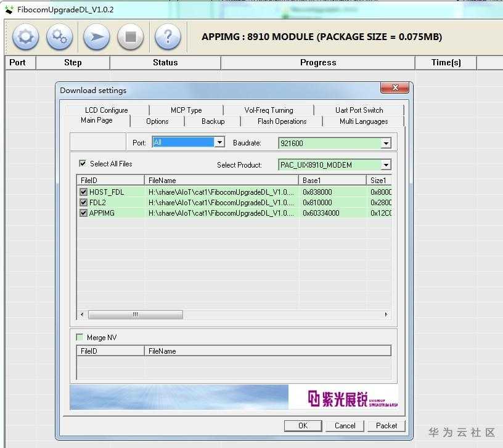Stop download with the square icon
This screenshot has width=503, height=448.
[131, 36]
